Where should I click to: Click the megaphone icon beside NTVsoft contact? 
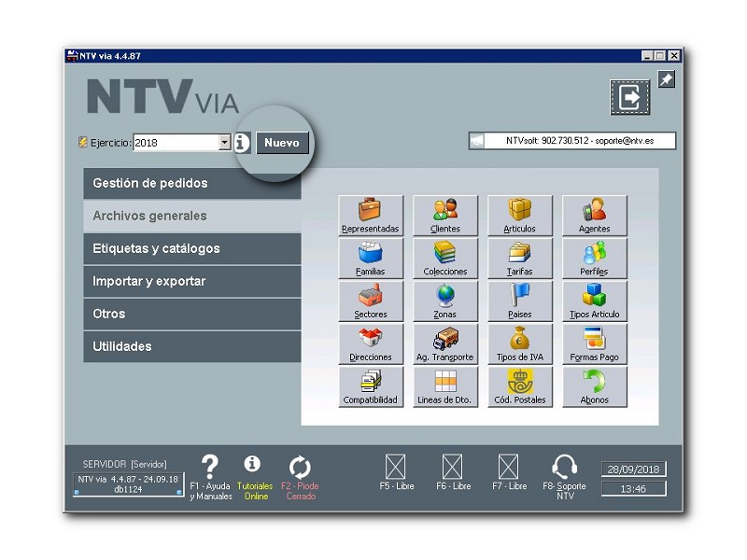(x=477, y=141)
